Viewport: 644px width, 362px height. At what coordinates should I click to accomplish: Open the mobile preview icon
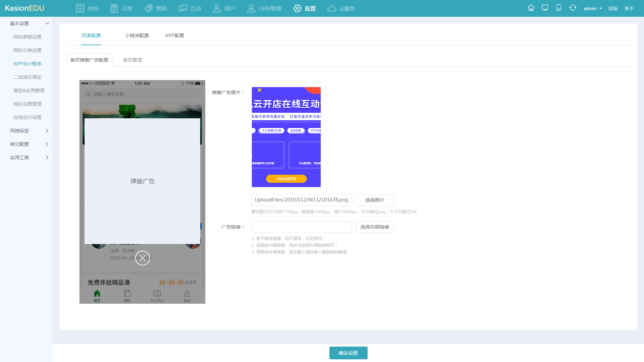click(558, 7)
